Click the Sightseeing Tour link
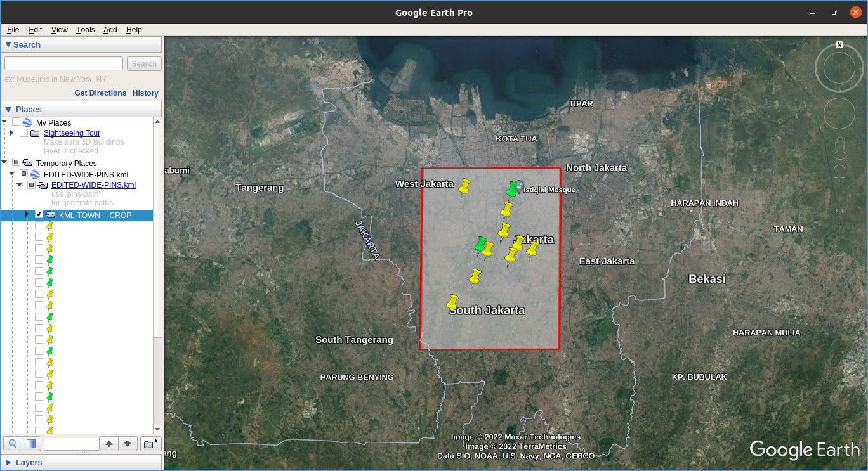868x471 pixels. click(72, 133)
